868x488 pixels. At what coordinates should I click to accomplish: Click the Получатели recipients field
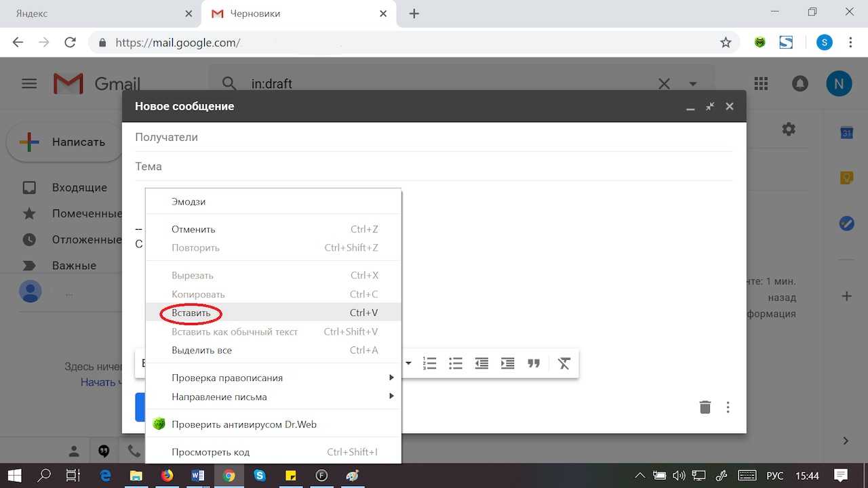(x=434, y=137)
